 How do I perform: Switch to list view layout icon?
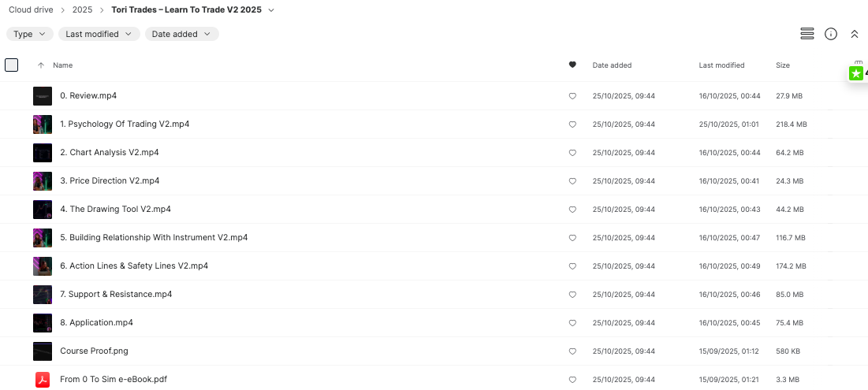point(807,34)
